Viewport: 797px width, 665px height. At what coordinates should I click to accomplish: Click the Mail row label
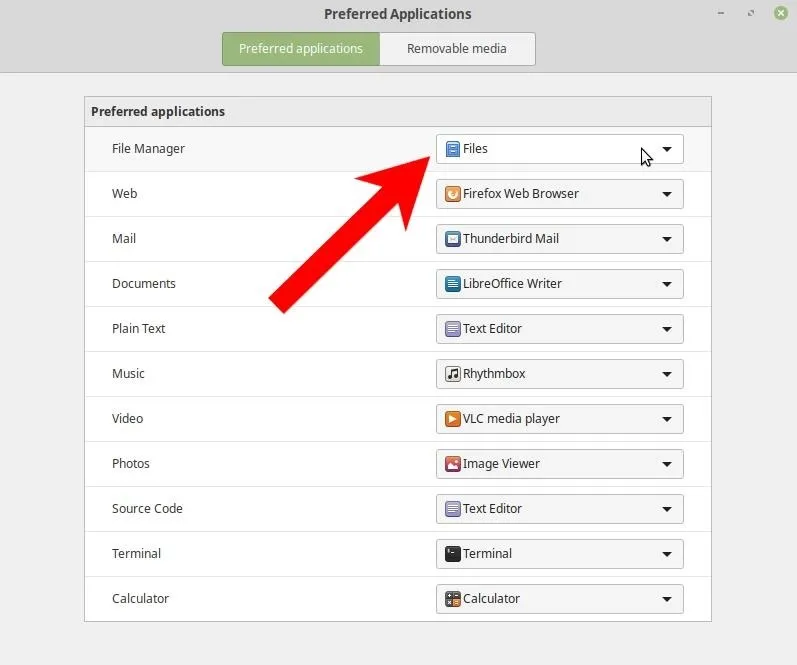pyautogui.click(x=124, y=238)
